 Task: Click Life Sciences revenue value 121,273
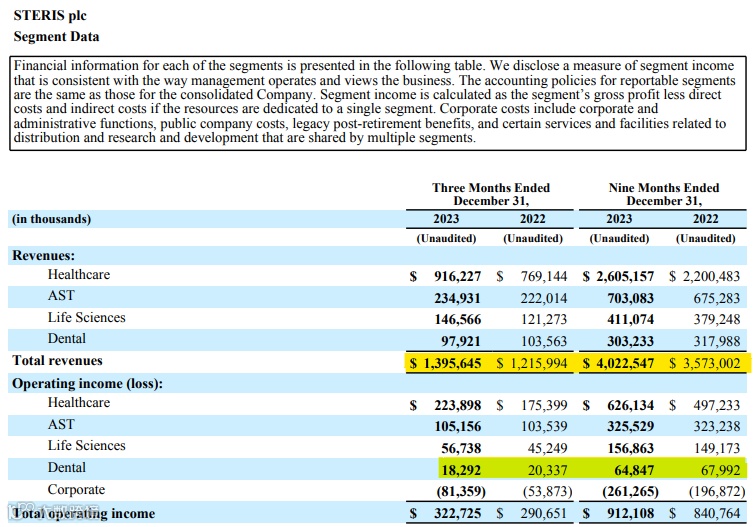(x=544, y=319)
